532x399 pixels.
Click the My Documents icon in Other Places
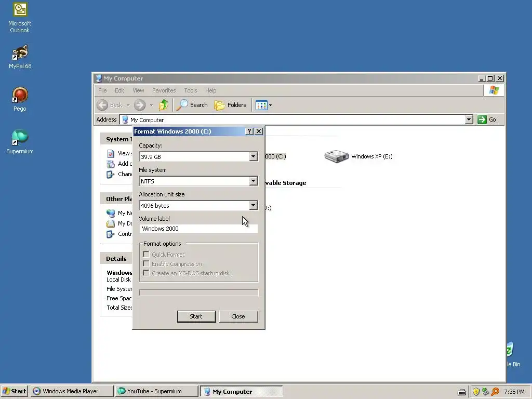tap(111, 223)
